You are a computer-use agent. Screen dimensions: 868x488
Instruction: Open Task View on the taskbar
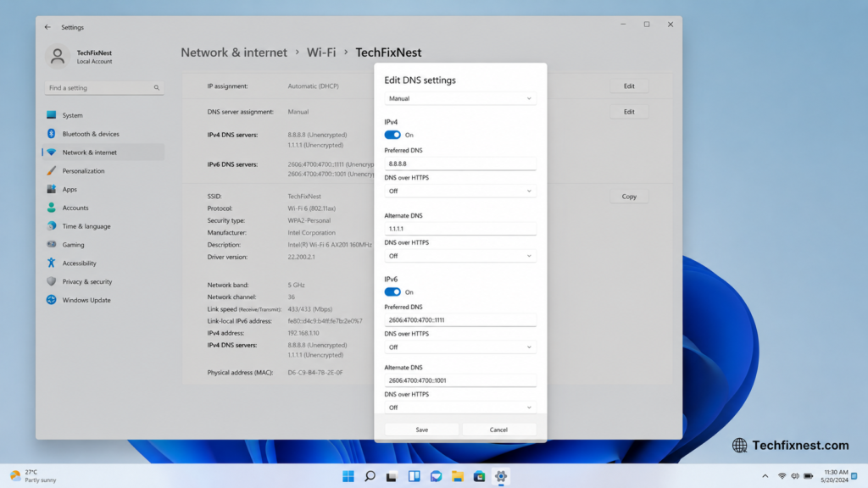click(x=392, y=476)
